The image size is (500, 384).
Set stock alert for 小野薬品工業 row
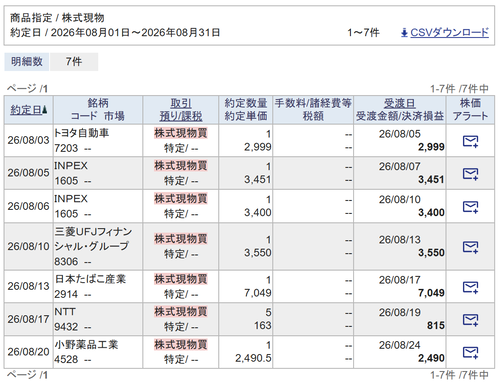point(470,353)
